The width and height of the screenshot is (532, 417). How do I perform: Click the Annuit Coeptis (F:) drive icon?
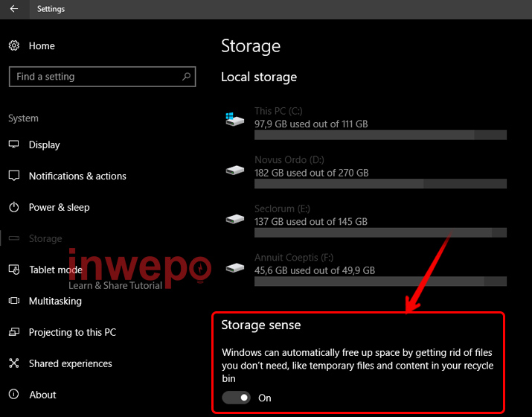point(235,266)
